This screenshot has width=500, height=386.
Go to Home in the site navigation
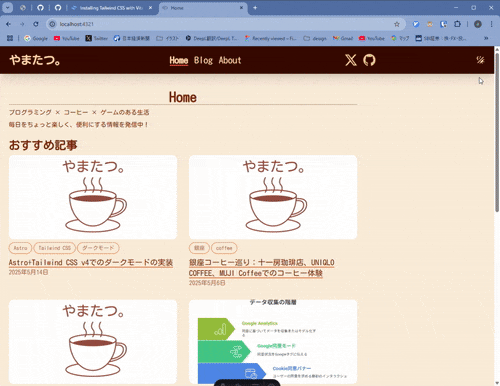coord(179,60)
